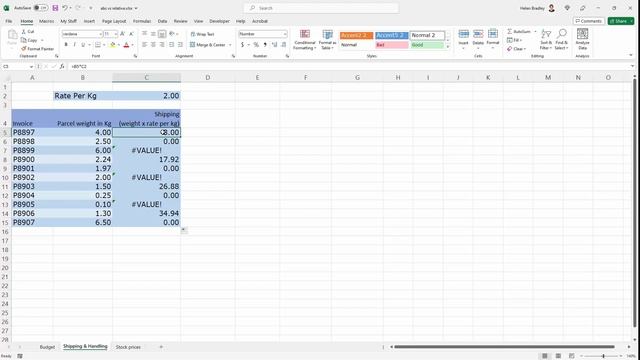The width and height of the screenshot is (640, 360).
Task: Open Format as Table
Action: click(327, 39)
